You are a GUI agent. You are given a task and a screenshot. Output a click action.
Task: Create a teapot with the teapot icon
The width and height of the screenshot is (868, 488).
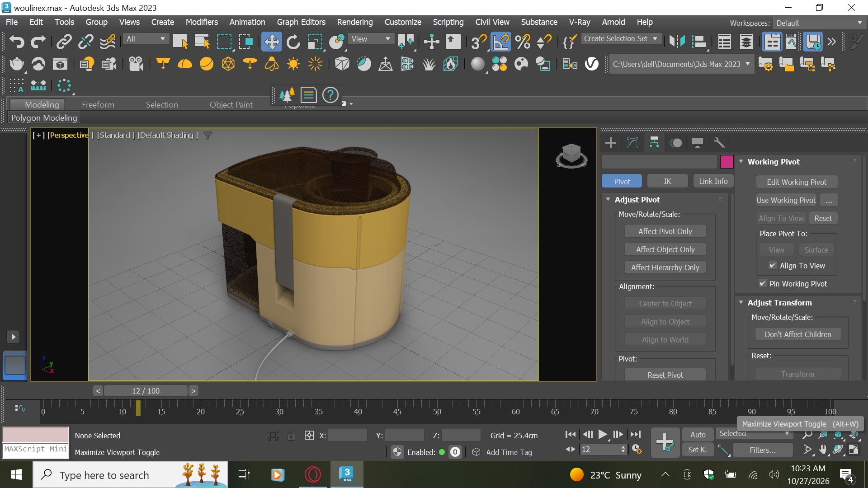pyautogui.click(x=17, y=64)
